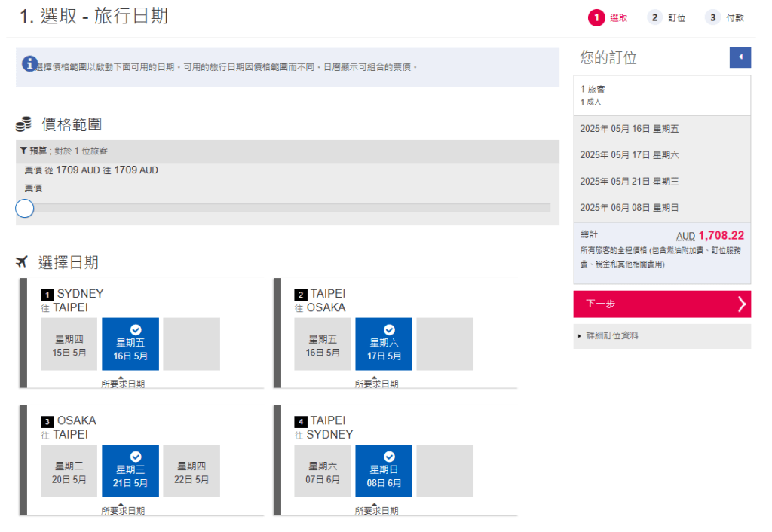Click the 票價 price slider handle
Screen dimensions: 772x532
coord(25,208)
